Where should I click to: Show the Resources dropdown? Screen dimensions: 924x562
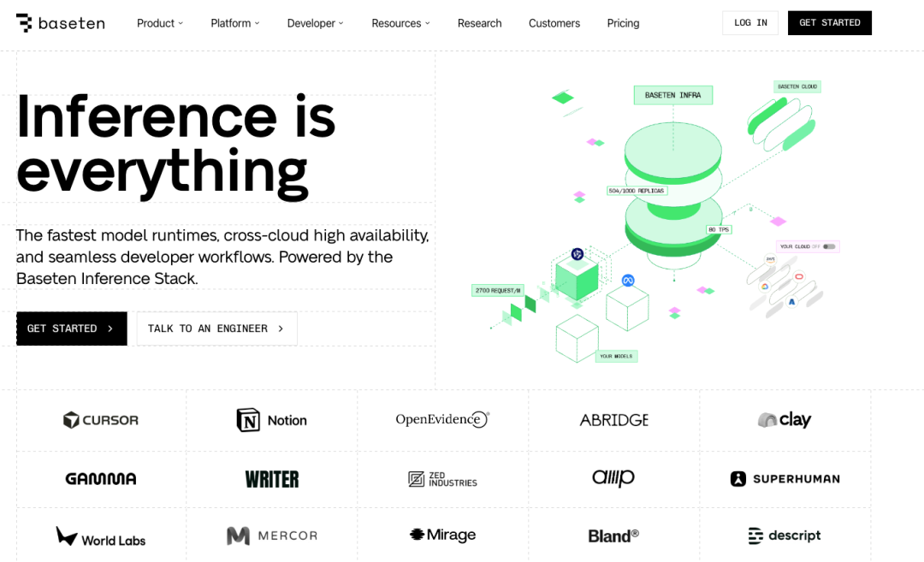(400, 23)
